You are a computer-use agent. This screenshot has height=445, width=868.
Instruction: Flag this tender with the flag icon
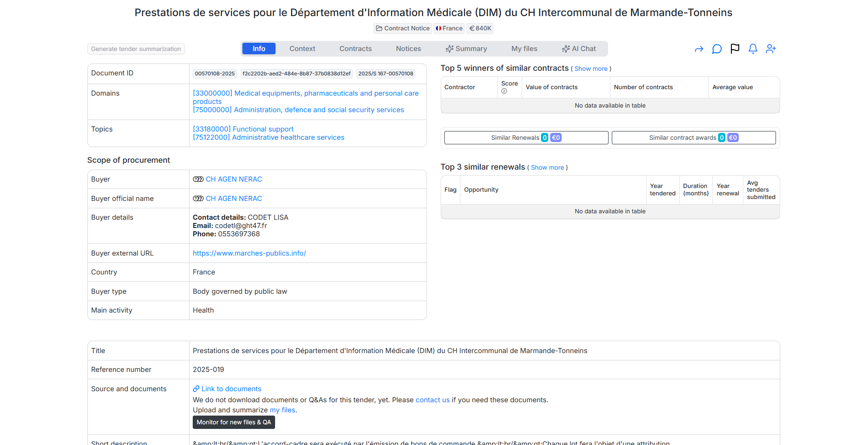click(735, 49)
